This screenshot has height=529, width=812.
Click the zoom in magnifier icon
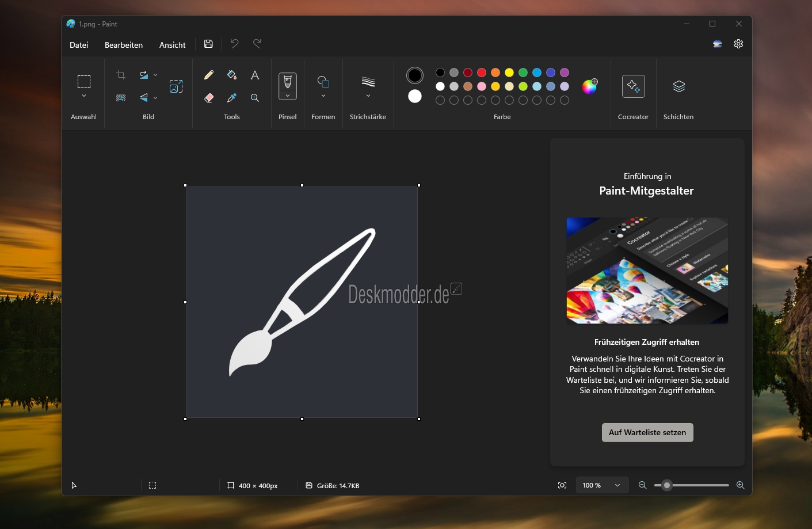coord(741,485)
